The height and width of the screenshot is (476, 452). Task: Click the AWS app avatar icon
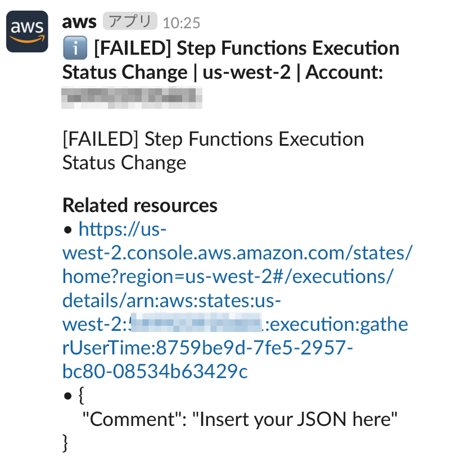tap(27, 32)
